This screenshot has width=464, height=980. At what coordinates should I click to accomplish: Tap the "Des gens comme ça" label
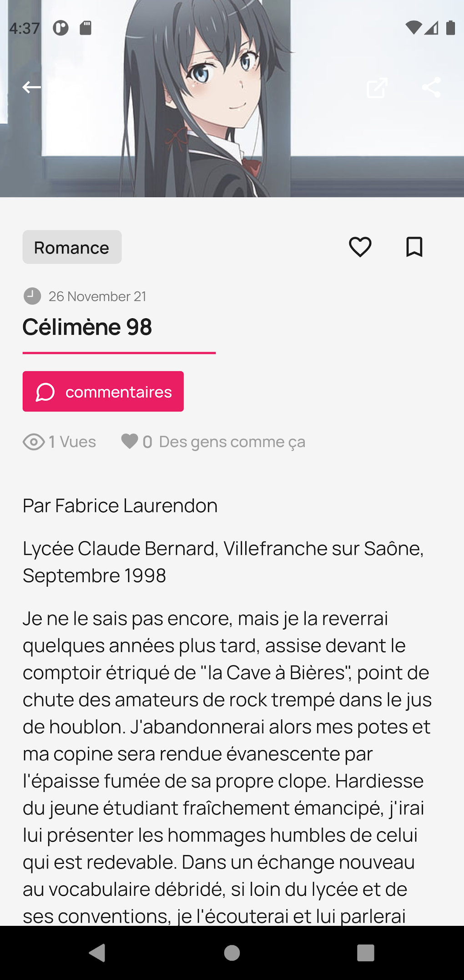tap(232, 442)
